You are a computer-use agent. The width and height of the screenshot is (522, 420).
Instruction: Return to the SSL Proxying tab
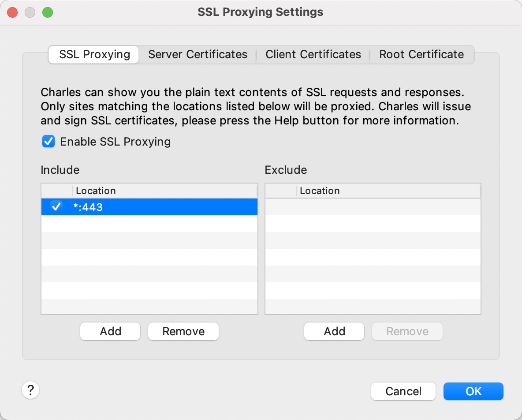click(93, 54)
